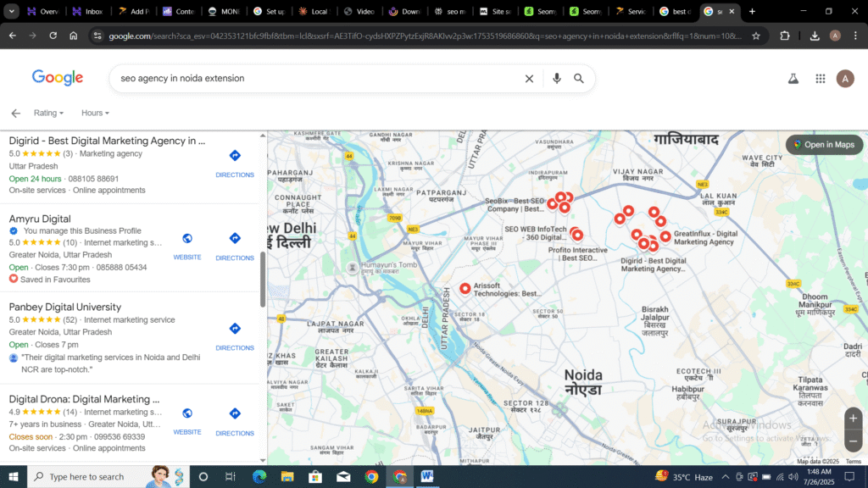Image resolution: width=868 pixels, height=488 pixels.
Task: Open the Google account avatar menu
Action: [845, 79]
